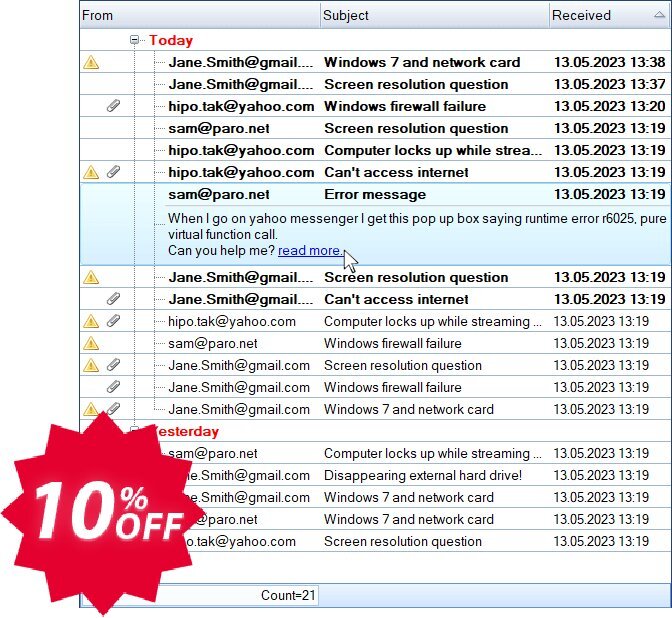Click the attachment paperclip on hipo.tak's Can't access internet email
The image size is (672, 618).
click(113, 172)
